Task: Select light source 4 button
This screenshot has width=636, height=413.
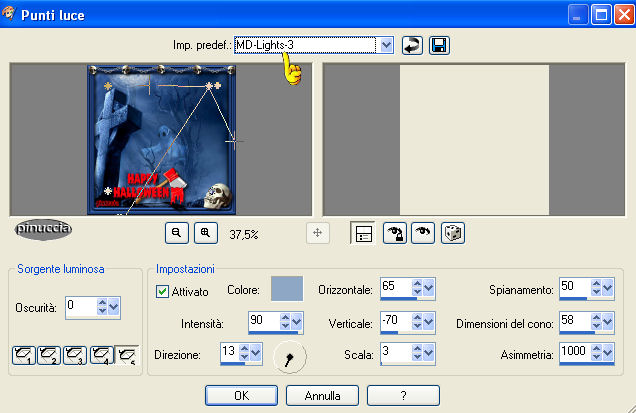Action: point(101,355)
